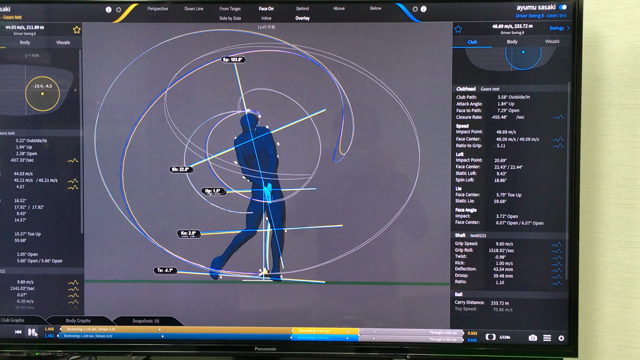The image size is (640, 360).
Task: Open the bottom-right settings gear
Action: pyautogui.click(x=561, y=338)
